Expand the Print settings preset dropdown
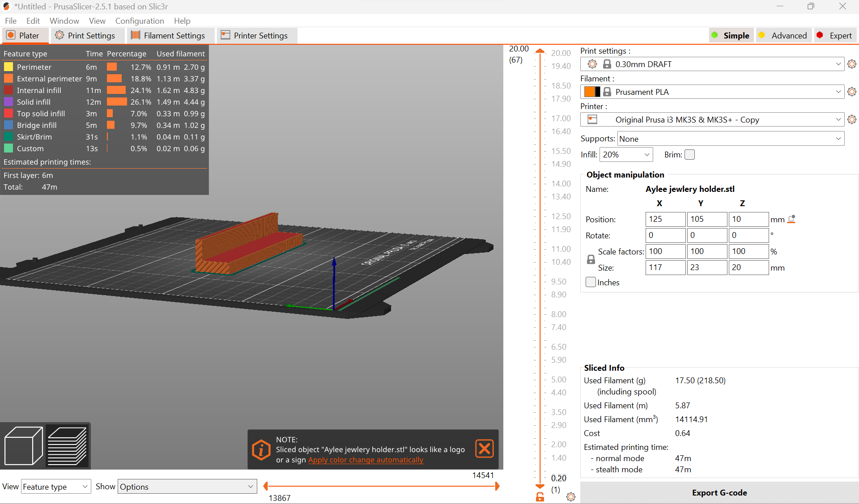The width and height of the screenshot is (859, 504). tap(838, 64)
